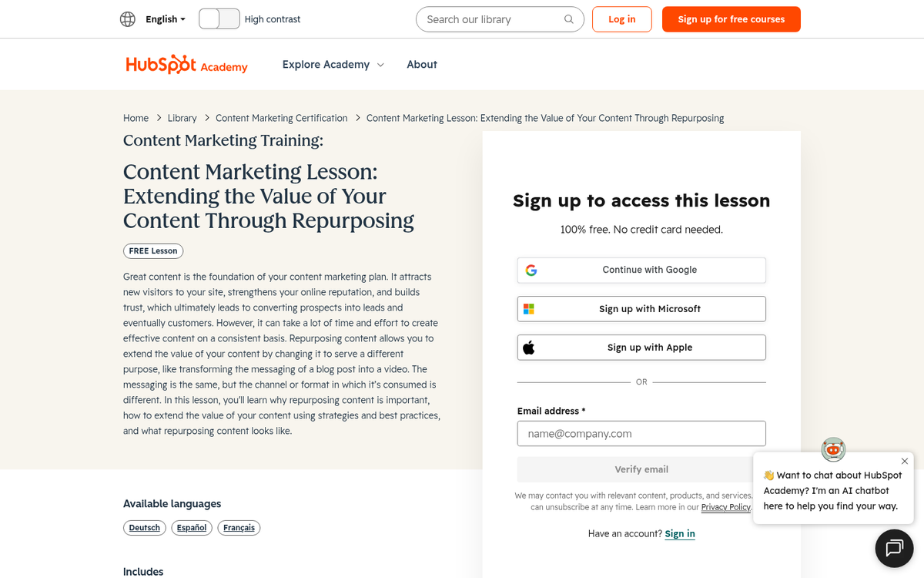
Task: Click Sign up for free courses
Action: pyautogui.click(x=731, y=18)
